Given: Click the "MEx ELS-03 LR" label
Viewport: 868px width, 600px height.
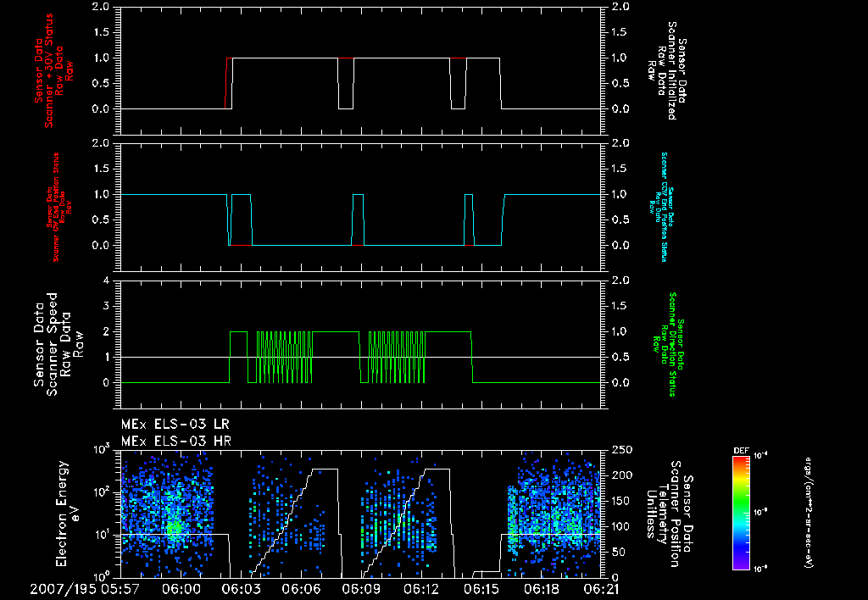Looking at the screenshot, I should tap(175, 425).
